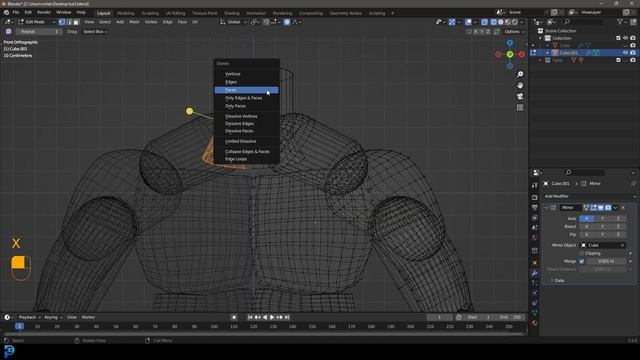Viewport: 640px width, 360px height.
Task: Toggle Cube.001 render camera icon
Action: click(633, 53)
